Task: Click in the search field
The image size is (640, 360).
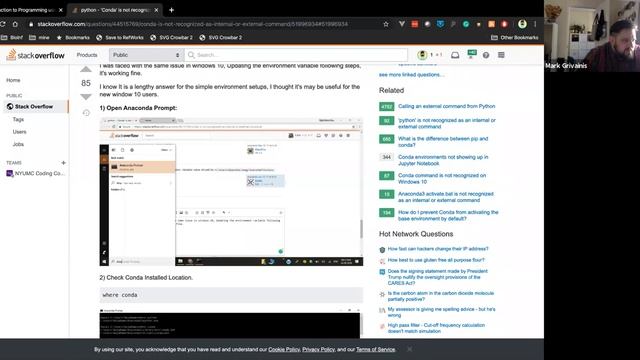Action: click(296, 55)
